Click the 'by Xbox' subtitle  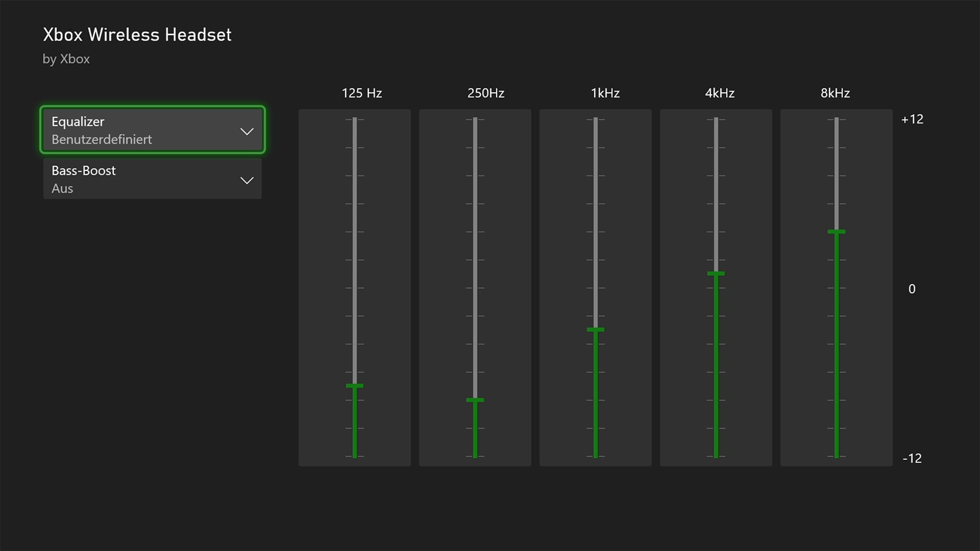coord(66,59)
